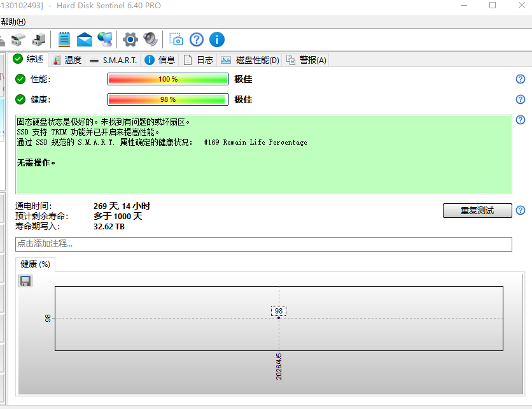This screenshot has width=532, height=409.
Task: Switch to the 温度 tab
Action: (x=67, y=60)
